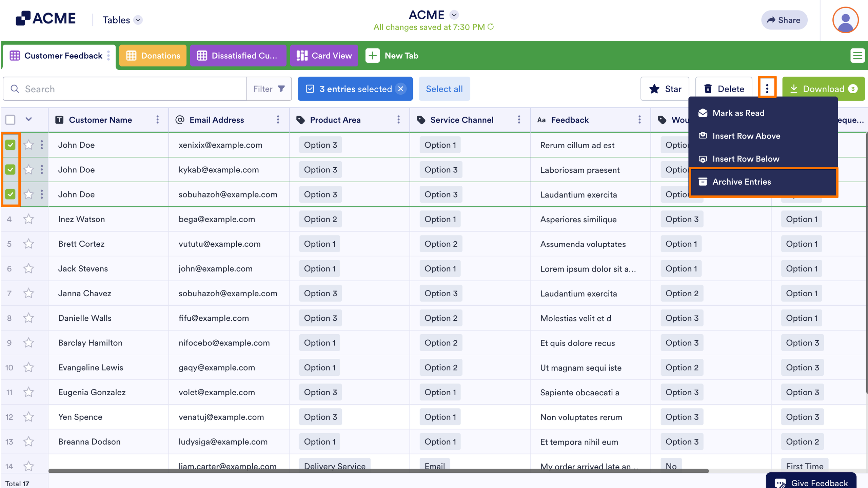This screenshot has width=868, height=488.
Task: Choose Insert Row Above
Action: click(x=763, y=136)
